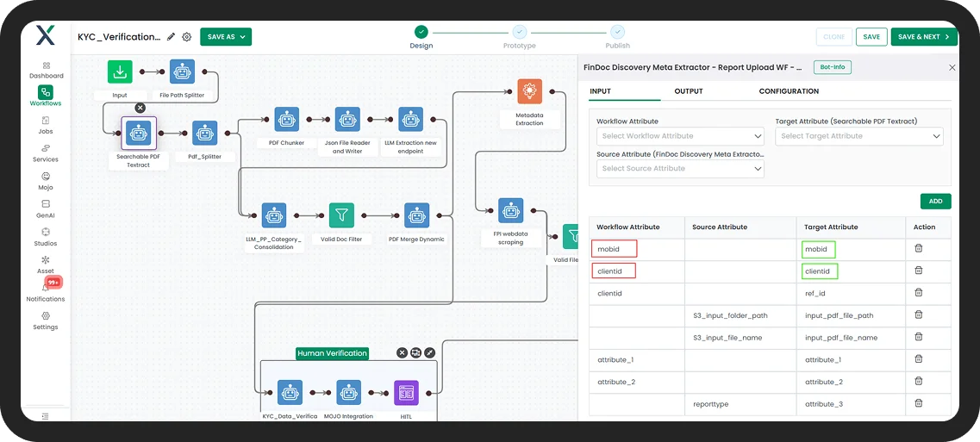This screenshot has width=980, height=442.
Task: Click the KYC_Verification workflow title
Action: pyautogui.click(x=119, y=37)
